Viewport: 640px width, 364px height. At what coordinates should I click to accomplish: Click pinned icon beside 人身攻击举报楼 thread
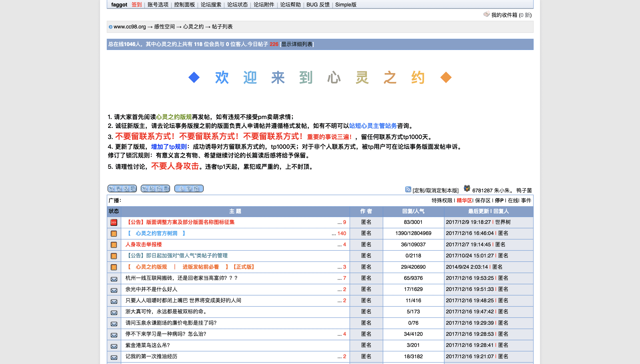[x=114, y=245]
